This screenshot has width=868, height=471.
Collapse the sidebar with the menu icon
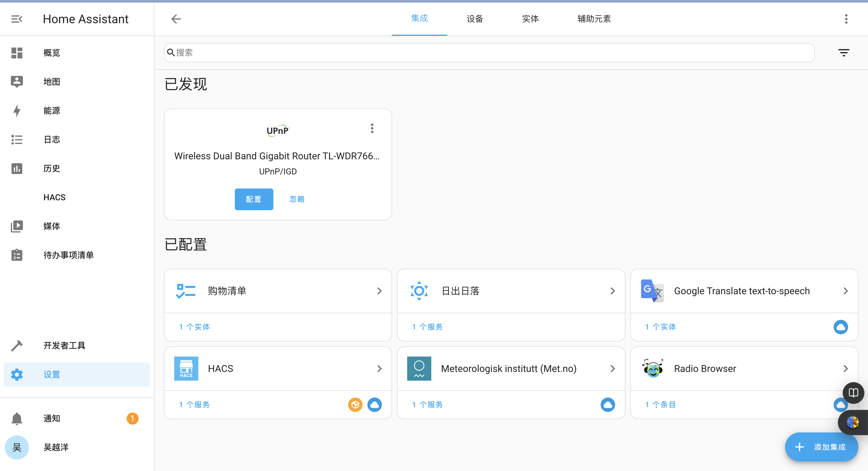click(x=17, y=19)
